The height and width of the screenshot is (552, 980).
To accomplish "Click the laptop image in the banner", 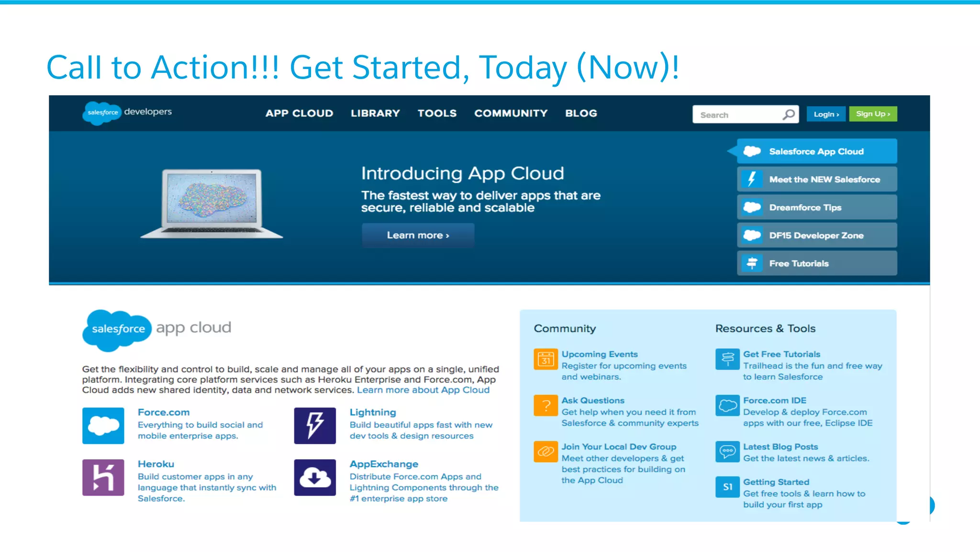I will 212,203.
